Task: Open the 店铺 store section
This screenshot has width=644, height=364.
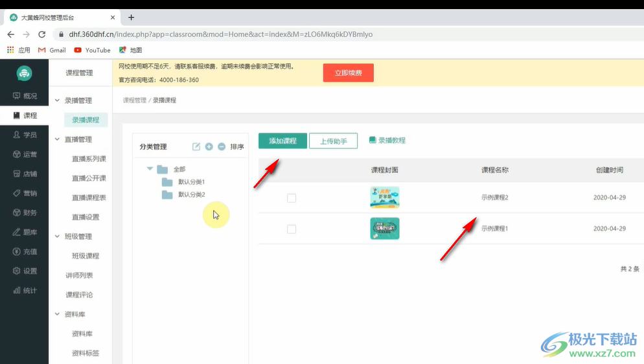Action: pos(25,174)
